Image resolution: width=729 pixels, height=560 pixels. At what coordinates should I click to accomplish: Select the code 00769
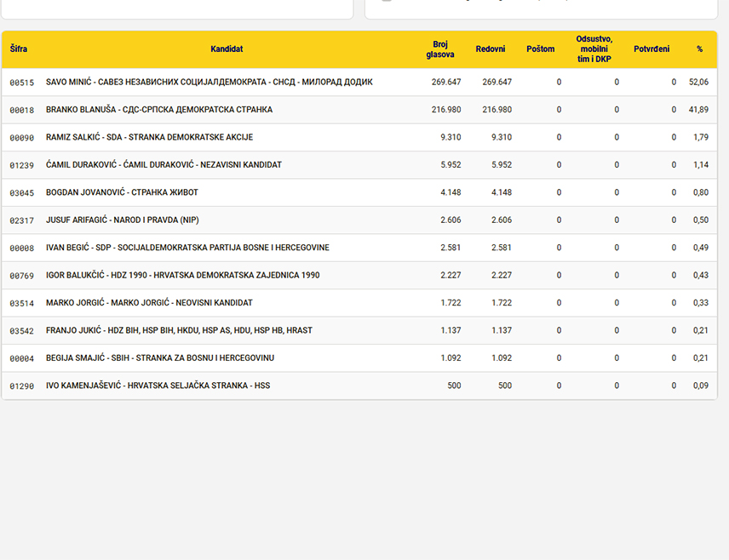(22, 276)
